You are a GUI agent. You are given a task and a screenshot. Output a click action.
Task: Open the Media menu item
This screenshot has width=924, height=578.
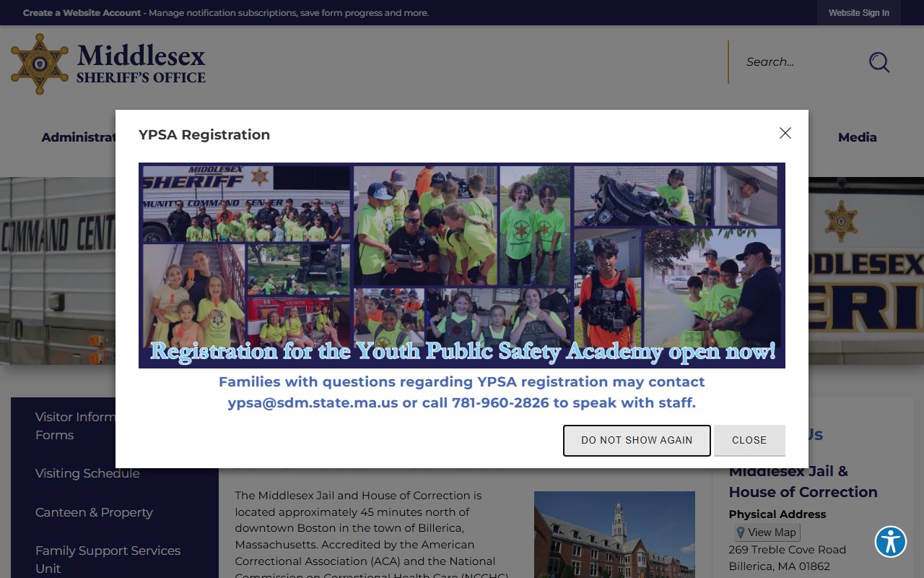[x=857, y=137]
